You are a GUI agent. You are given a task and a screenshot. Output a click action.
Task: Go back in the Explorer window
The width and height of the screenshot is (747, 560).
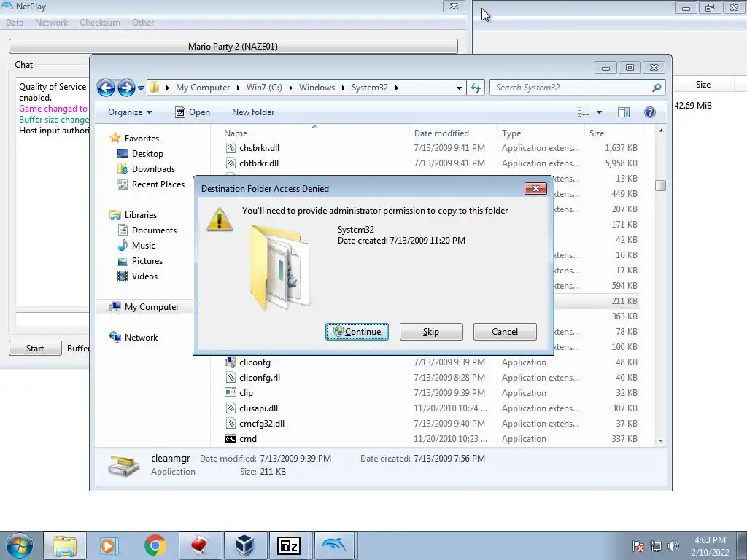pos(106,87)
